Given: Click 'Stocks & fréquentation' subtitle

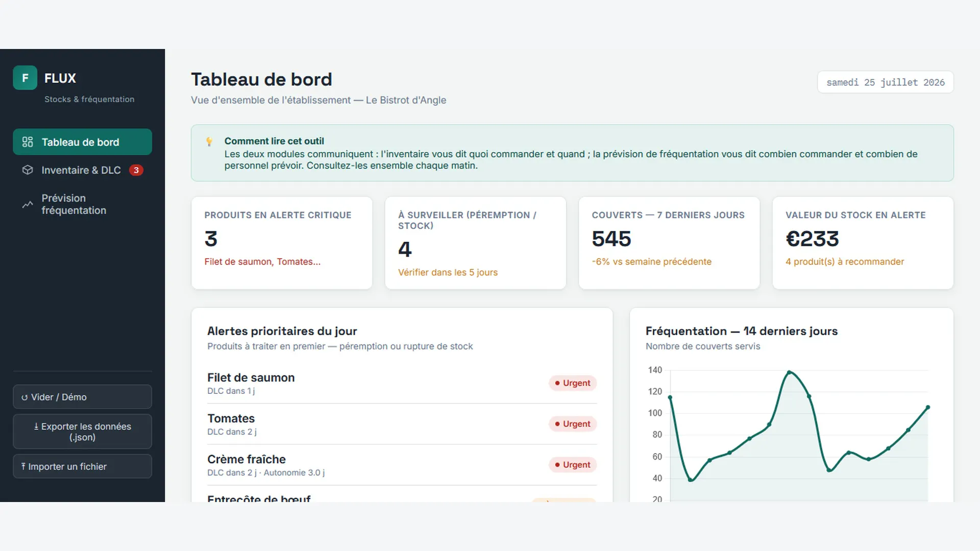Looking at the screenshot, I should 89,99.
